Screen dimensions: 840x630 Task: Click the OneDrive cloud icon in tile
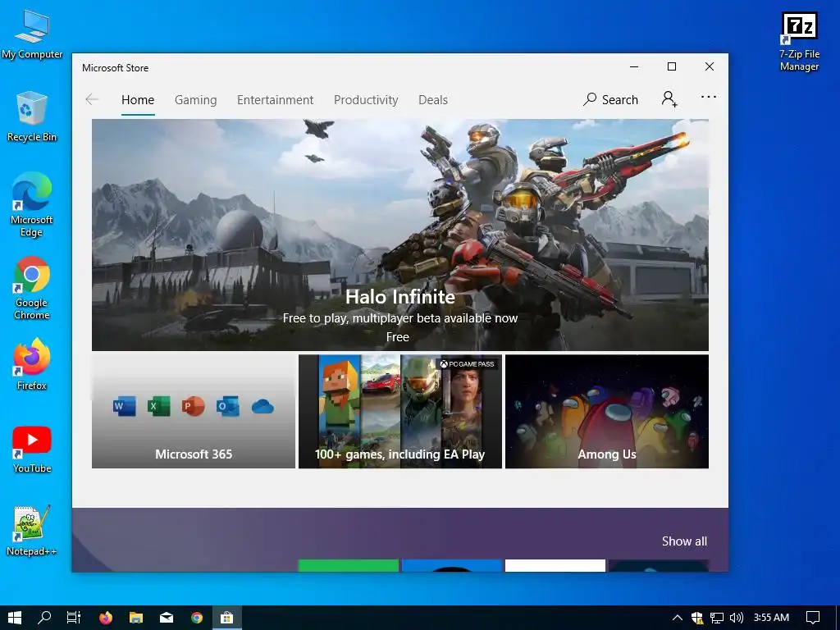pos(262,407)
